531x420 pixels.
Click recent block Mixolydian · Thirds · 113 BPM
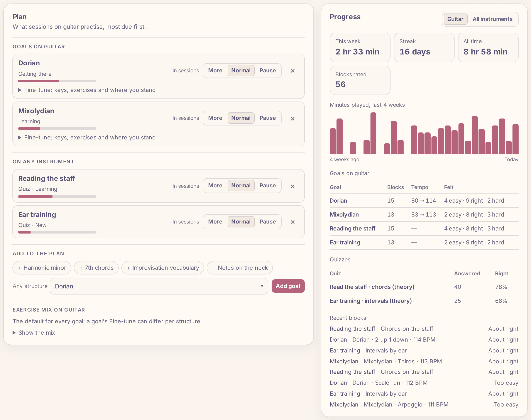click(x=424, y=361)
